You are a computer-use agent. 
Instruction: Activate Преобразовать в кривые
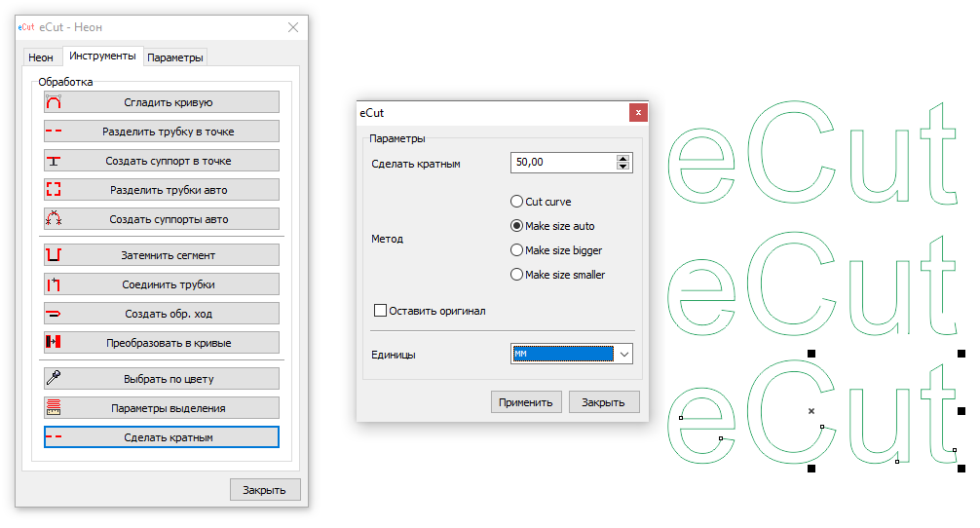[162, 342]
